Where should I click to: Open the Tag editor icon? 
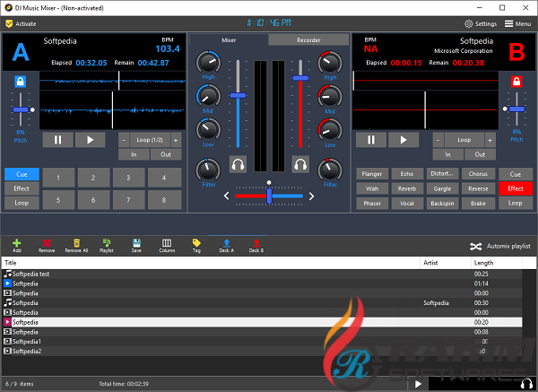196,245
